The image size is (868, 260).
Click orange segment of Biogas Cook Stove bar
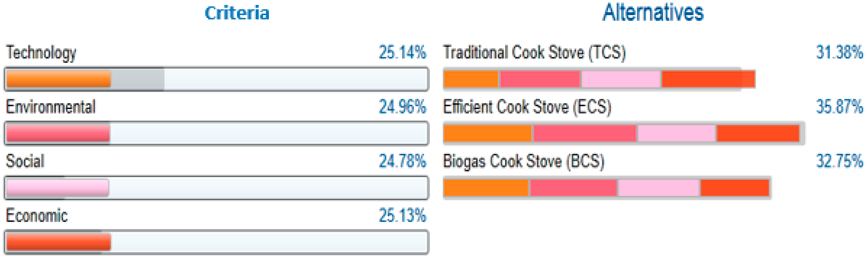point(486,188)
